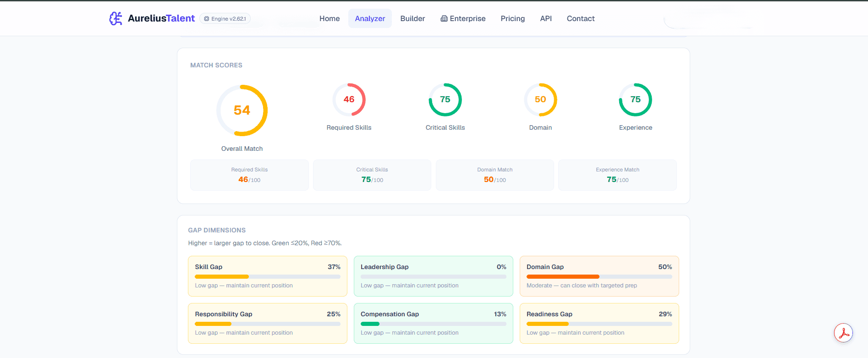Open the Contact page
This screenshot has width=868, height=358.
point(581,18)
